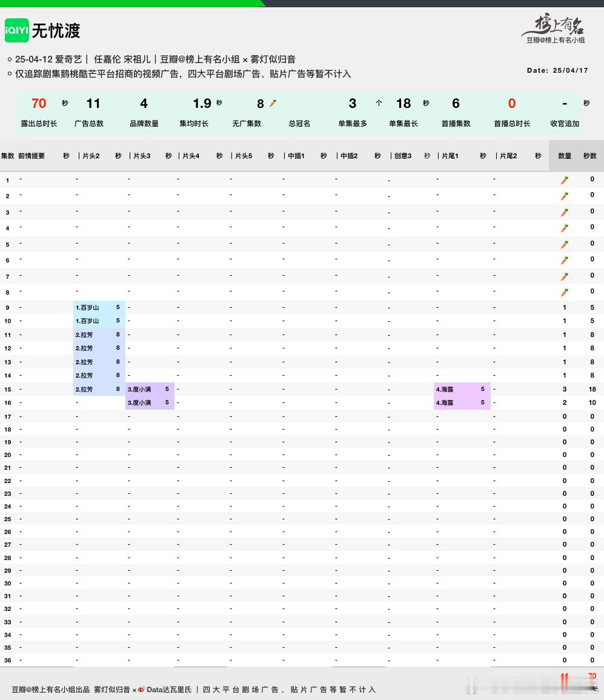Click the 片头4 column header
604x700 pixels.
point(191,156)
